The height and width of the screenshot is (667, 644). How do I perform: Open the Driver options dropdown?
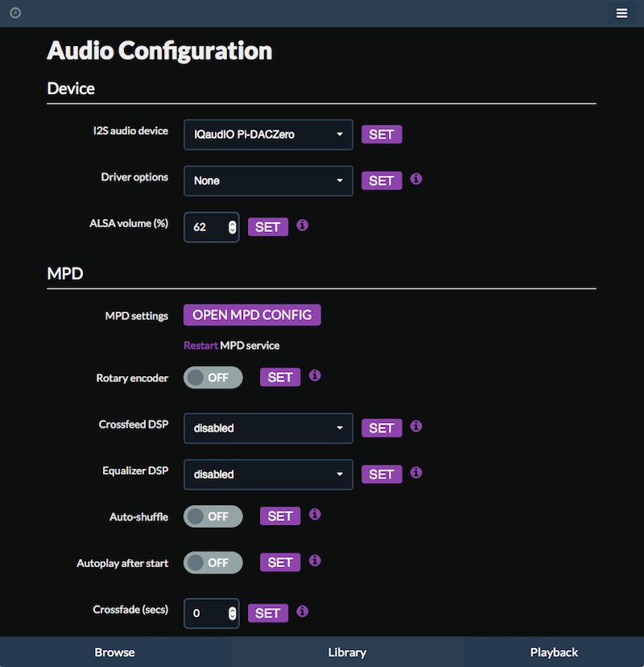[x=268, y=180]
